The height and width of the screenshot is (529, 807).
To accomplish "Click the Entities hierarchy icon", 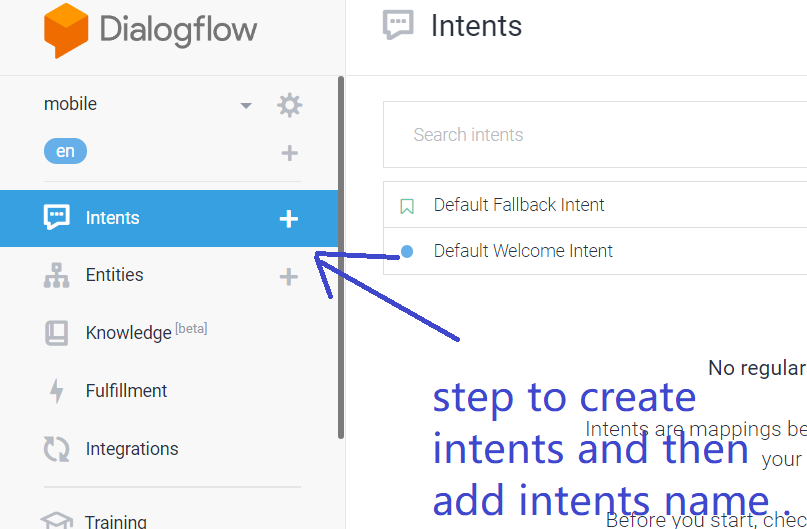I will coord(57,276).
